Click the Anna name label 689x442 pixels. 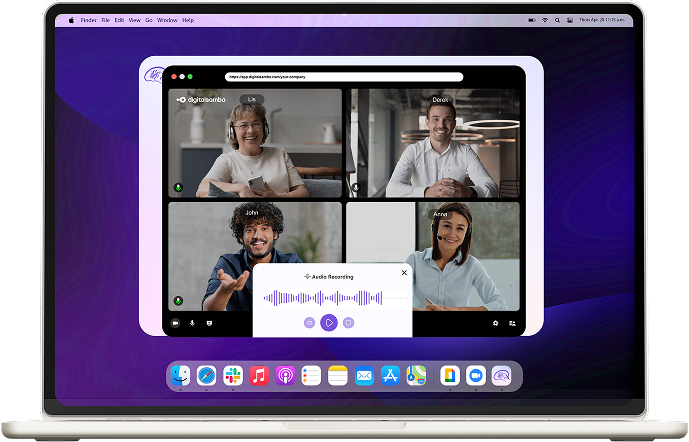(x=440, y=214)
